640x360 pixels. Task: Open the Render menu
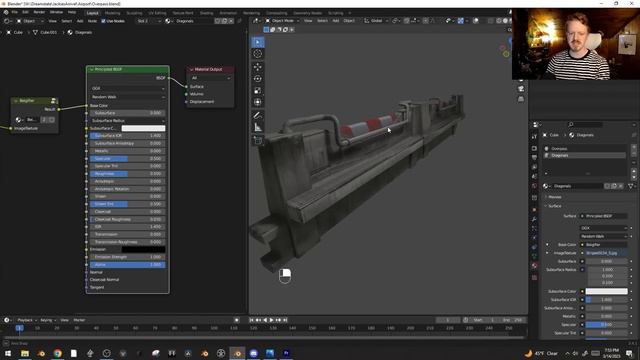[39, 12]
